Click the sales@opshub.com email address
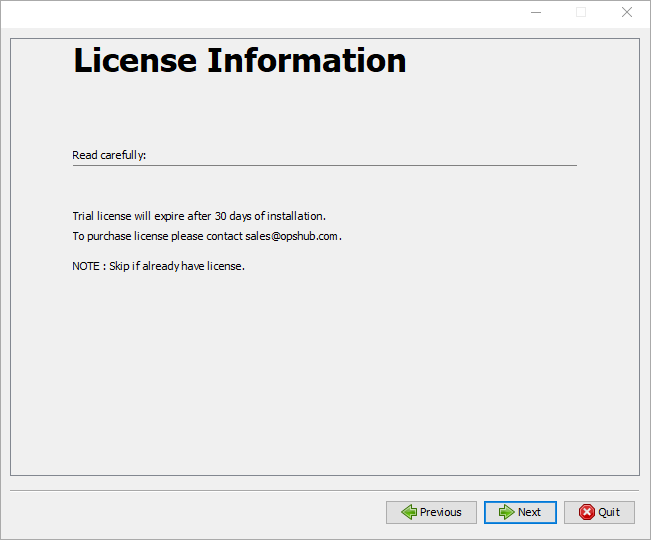This screenshot has width=651, height=540. [292, 236]
